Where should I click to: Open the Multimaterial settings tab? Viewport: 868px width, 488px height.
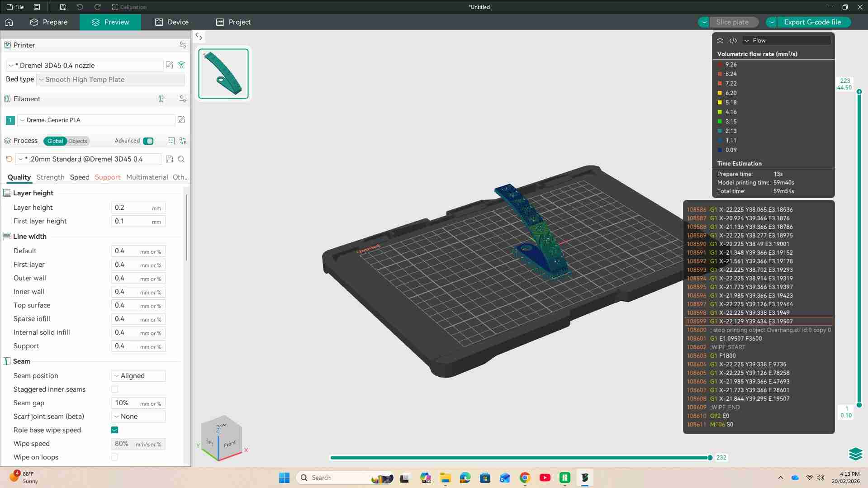[x=147, y=177]
